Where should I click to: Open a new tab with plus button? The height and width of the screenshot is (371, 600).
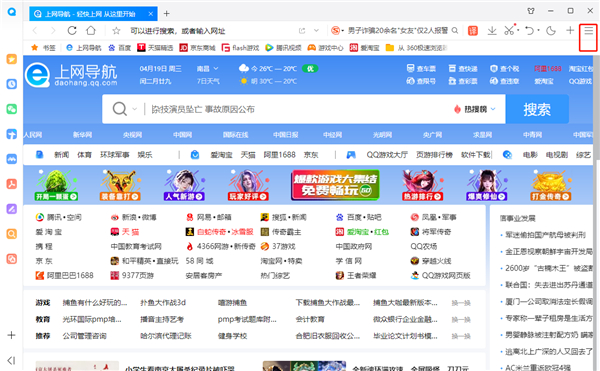click(166, 14)
